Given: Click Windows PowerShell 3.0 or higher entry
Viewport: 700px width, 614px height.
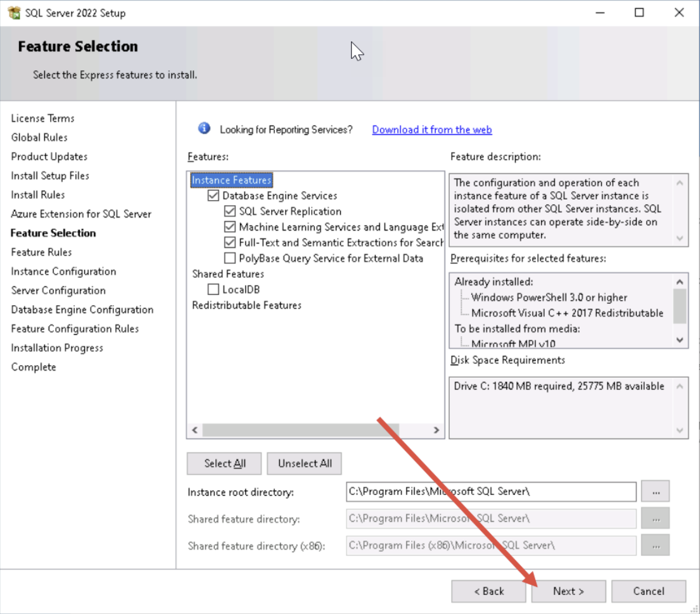Looking at the screenshot, I should 549,297.
